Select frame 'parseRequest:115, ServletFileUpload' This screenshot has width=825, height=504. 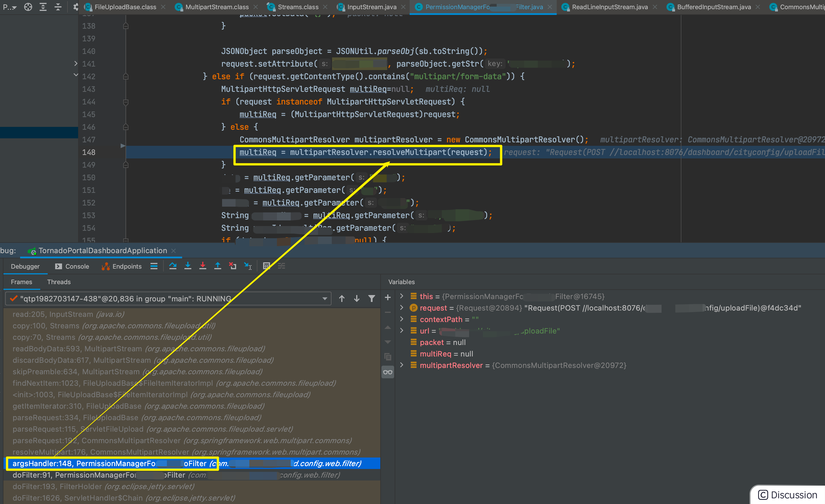pyautogui.click(x=192, y=429)
